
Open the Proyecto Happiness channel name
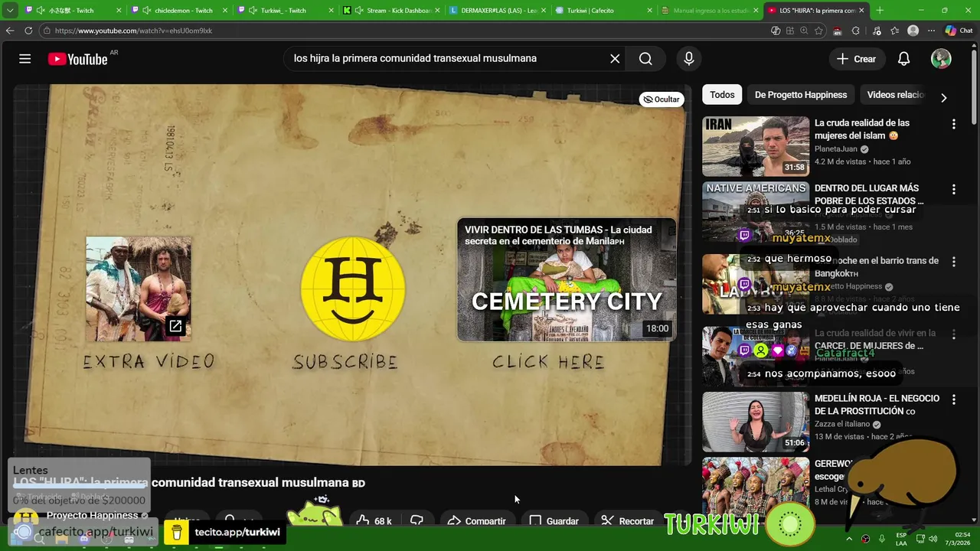[92, 516]
